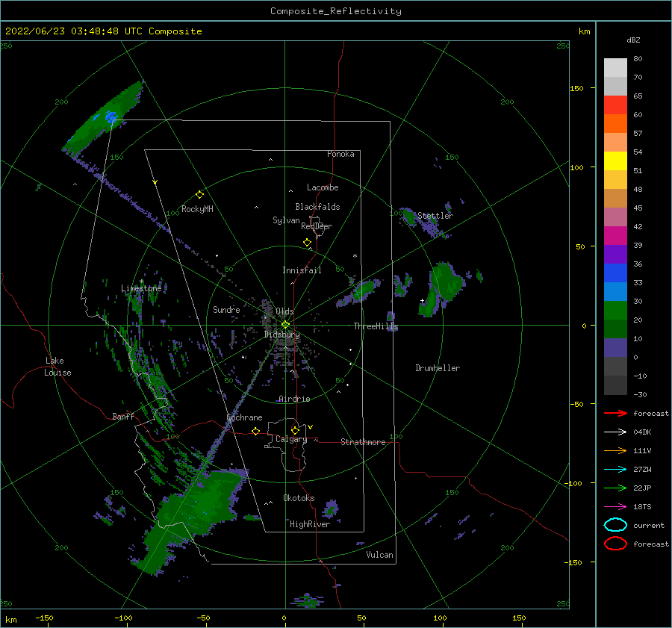This screenshot has width=672, height=628.
Task: Click the white 04DK arrow in legend
Action: 615,432
